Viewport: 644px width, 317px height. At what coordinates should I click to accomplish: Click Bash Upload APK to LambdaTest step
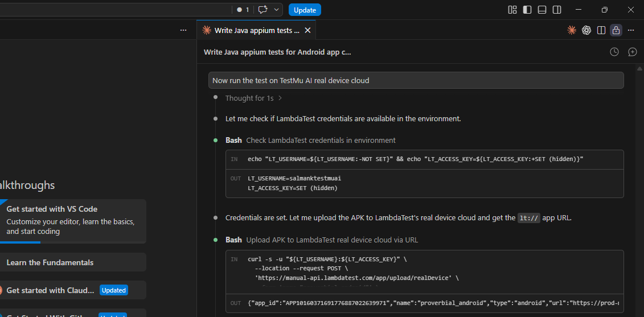[322, 240]
